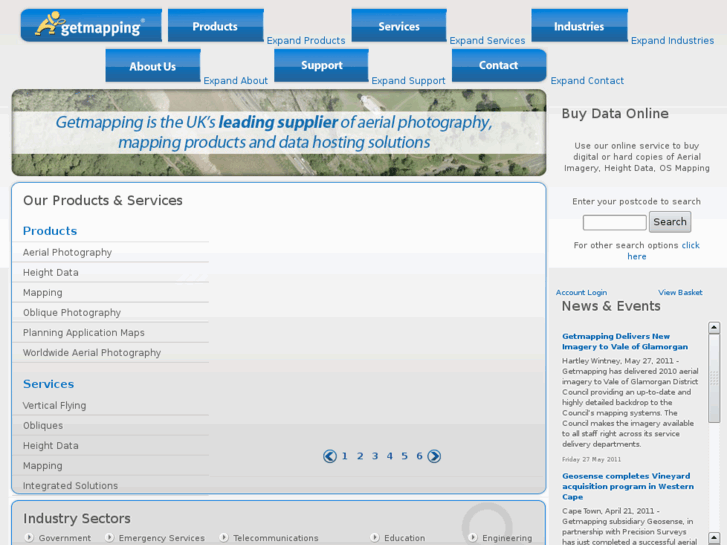Select slide page 4
Image resolution: width=727 pixels, height=545 pixels.
coord(389,456)
